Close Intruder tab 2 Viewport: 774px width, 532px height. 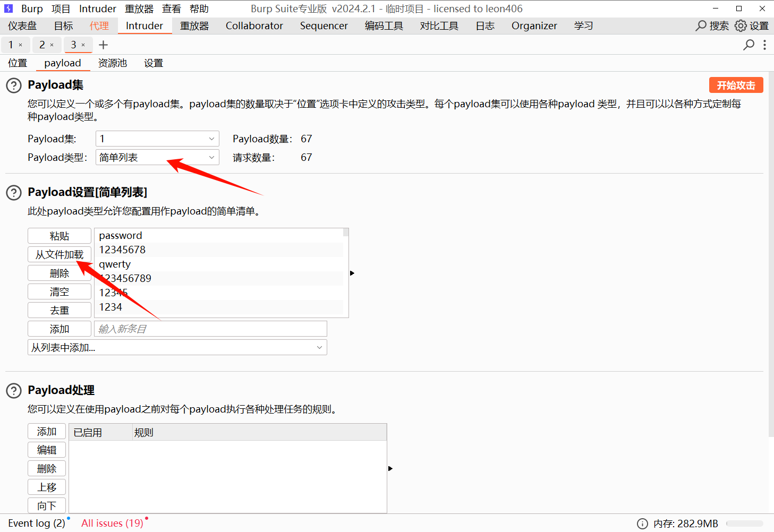point(52,45)
